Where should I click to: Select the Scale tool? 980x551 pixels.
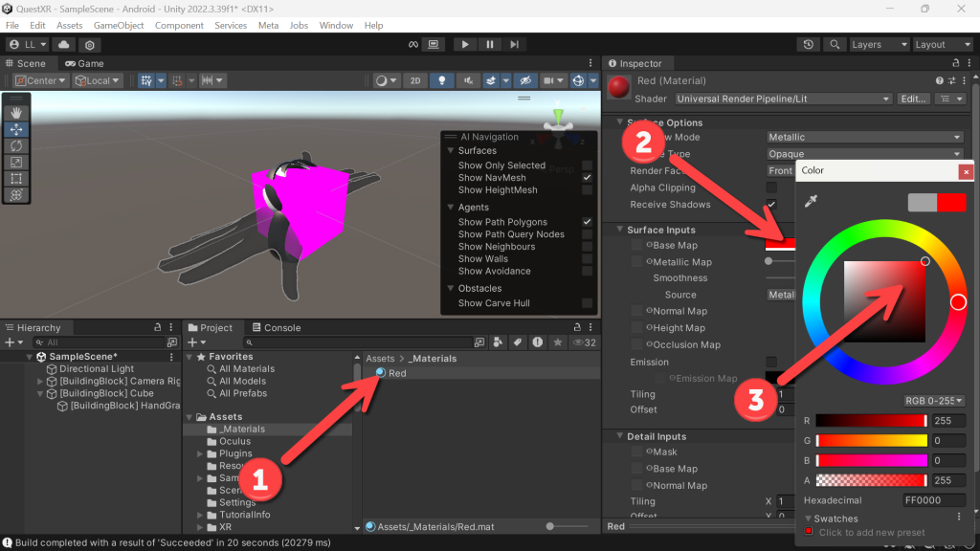(x=16, y=163)
